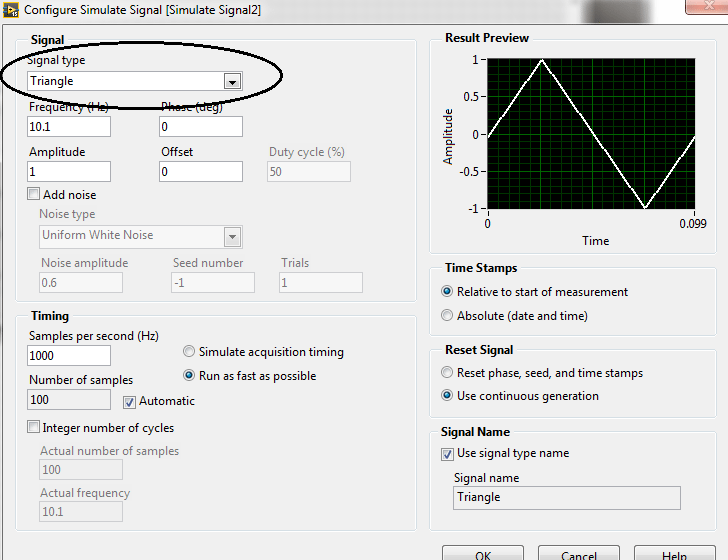This screenshot has height=560, width=728.
Task: Open the Signal type dropdown arrow
Action: coord(232,82)
